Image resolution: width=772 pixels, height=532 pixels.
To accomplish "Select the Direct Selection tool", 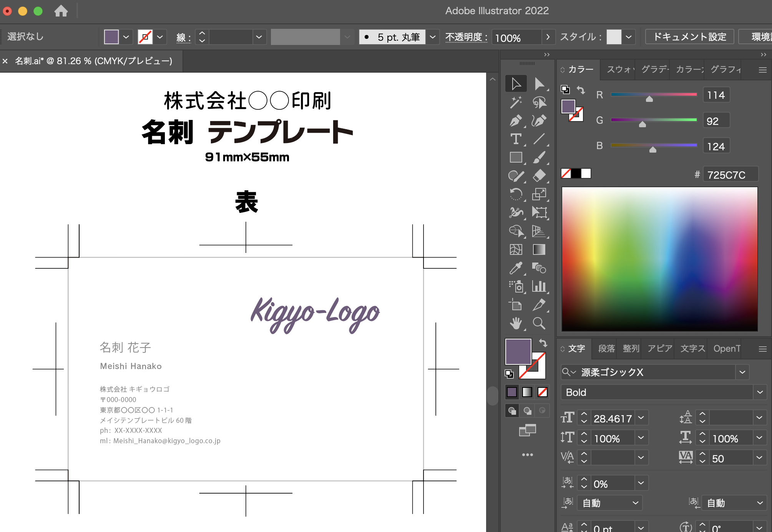I will coord(539,84).
